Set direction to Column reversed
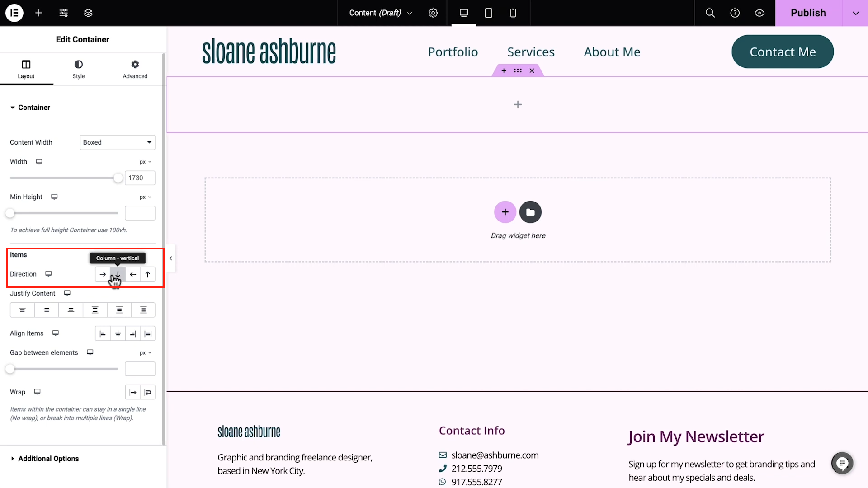 point(148,274)
